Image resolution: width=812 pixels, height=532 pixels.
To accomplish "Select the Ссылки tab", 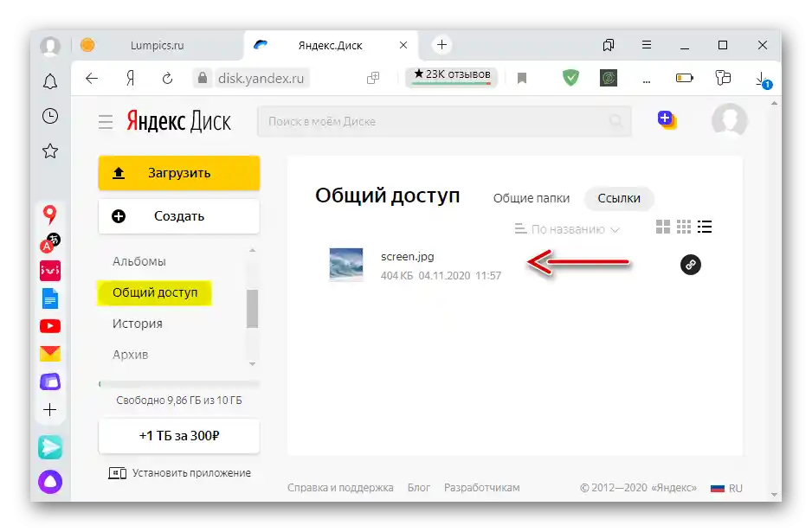I will (x=619, y=198).
